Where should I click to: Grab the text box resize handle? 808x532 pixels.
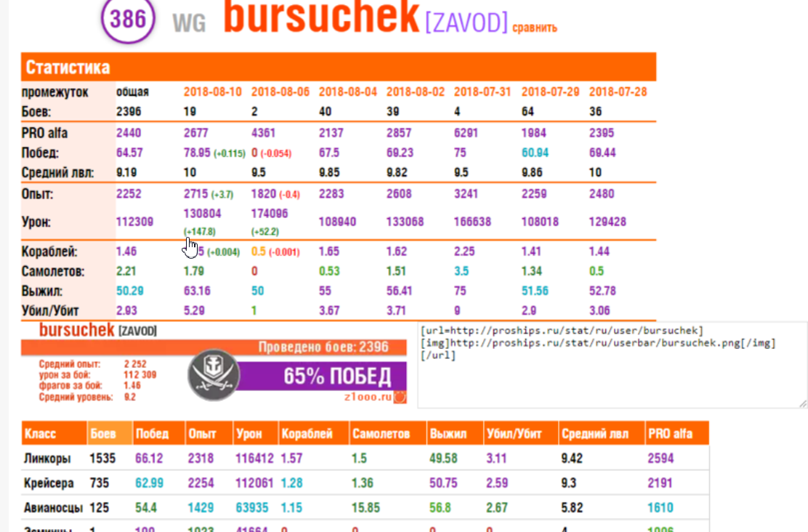803,403
